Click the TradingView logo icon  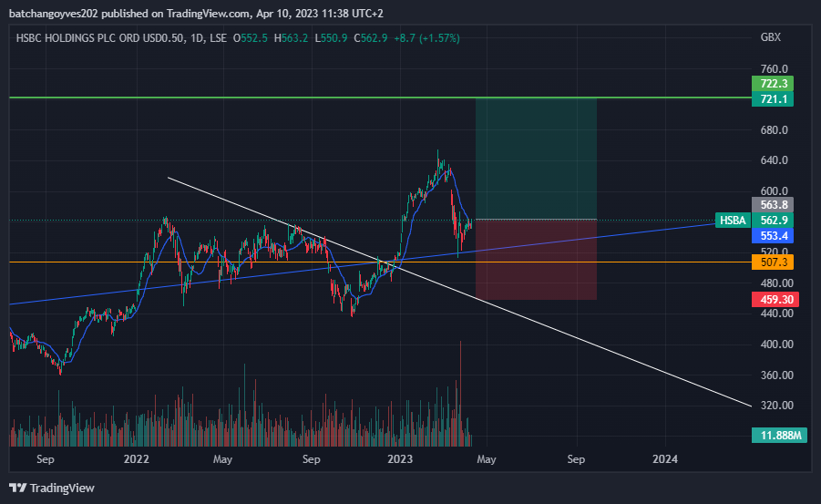point(18,488)
